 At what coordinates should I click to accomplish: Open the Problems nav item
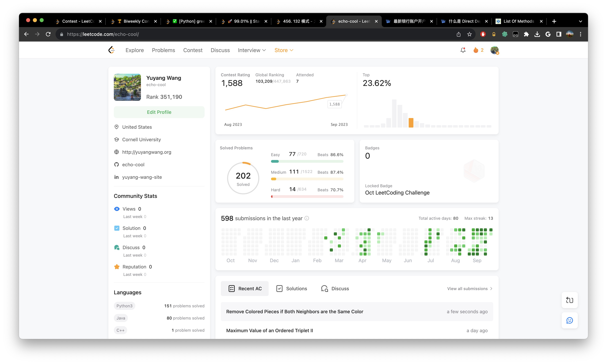(163, 50)
